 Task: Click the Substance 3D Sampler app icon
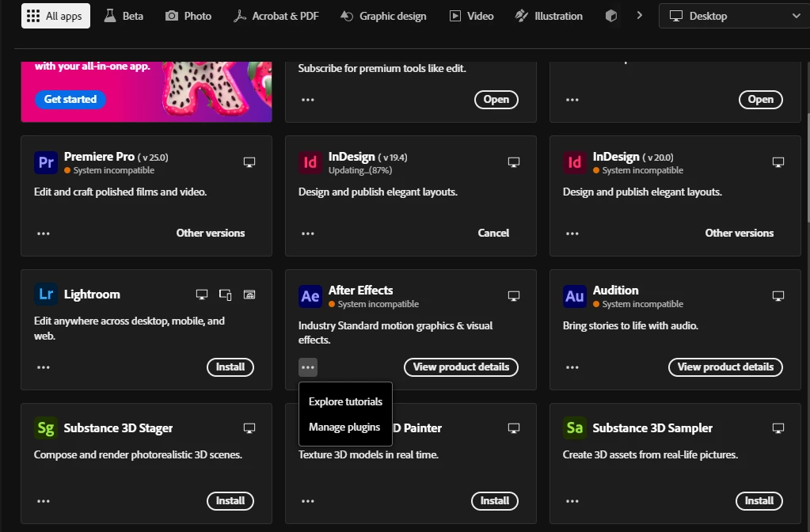pos(574,428)
